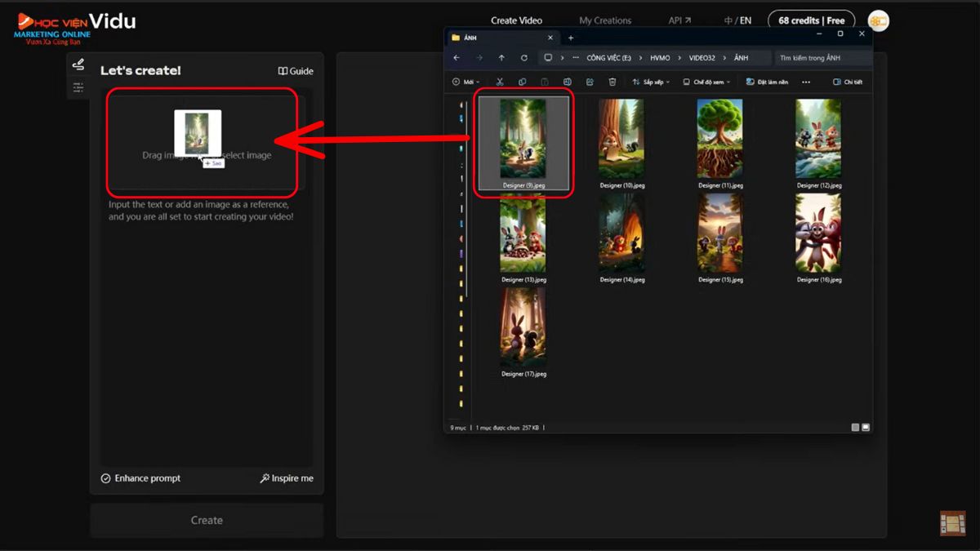Go up one folder with the up arrow
This screenshot has width=980, height=551.
(x=501, y=58)
